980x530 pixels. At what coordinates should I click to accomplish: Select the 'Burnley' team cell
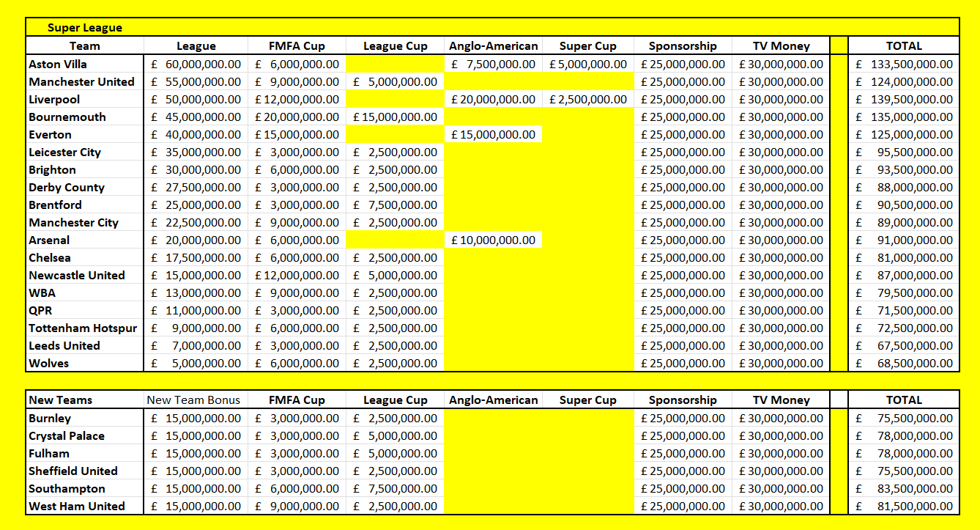(x=85, y=418)
